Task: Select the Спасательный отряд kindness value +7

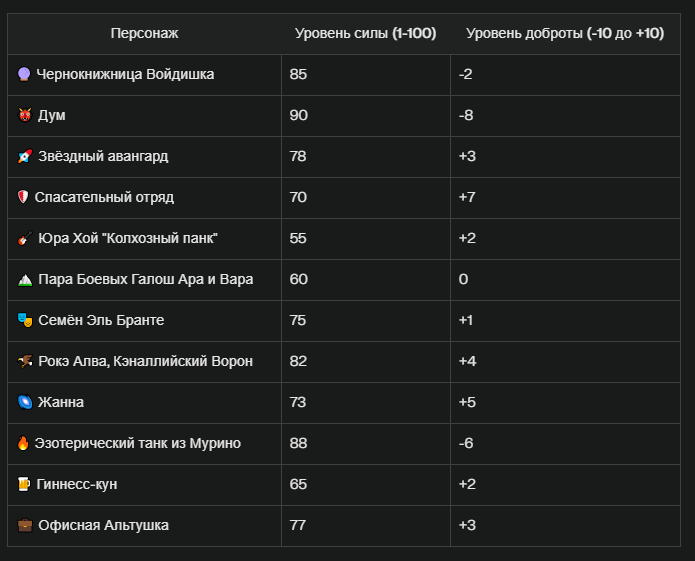Action: pyautogui.click(x=467, y=197)
